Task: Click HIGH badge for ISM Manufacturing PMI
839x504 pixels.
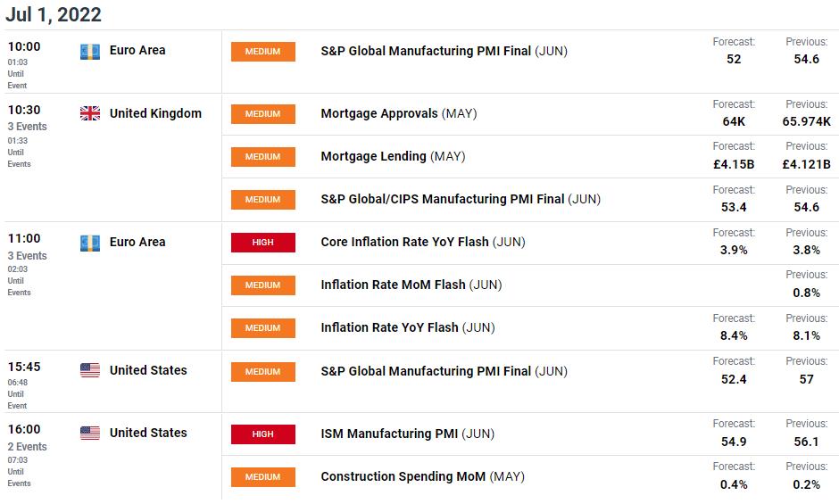Action: pos(262,434)
